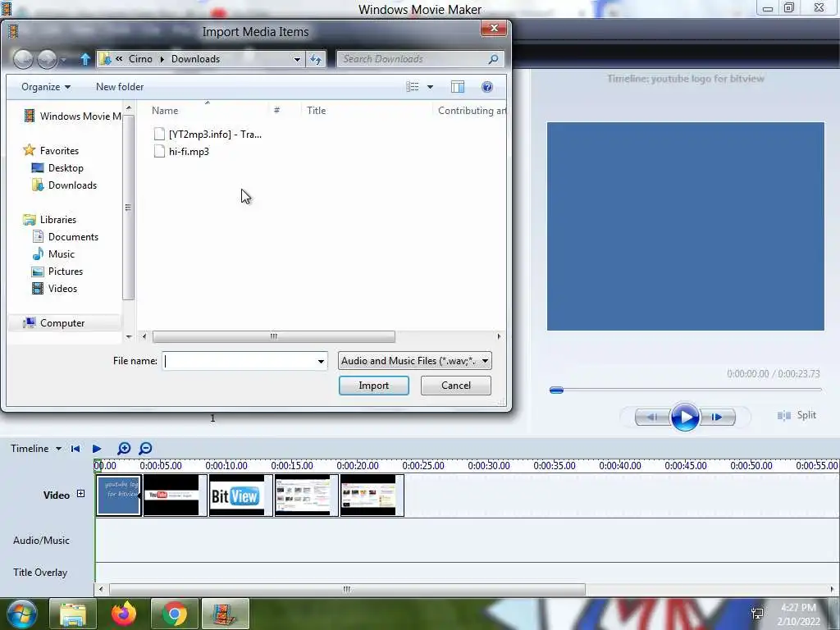Screen dimensions: 840x630
Task: Open the File name history dropdown
Action: (x=321, y=361)
